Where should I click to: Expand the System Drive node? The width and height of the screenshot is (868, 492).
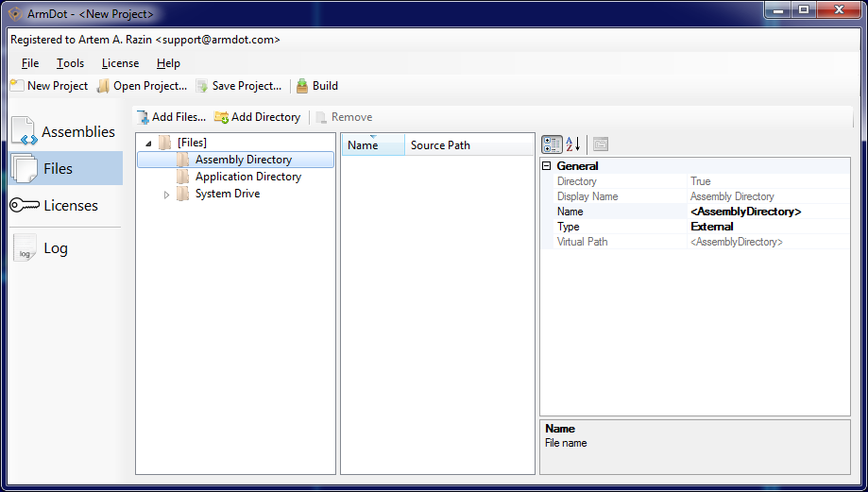click(x=166, y=195)
